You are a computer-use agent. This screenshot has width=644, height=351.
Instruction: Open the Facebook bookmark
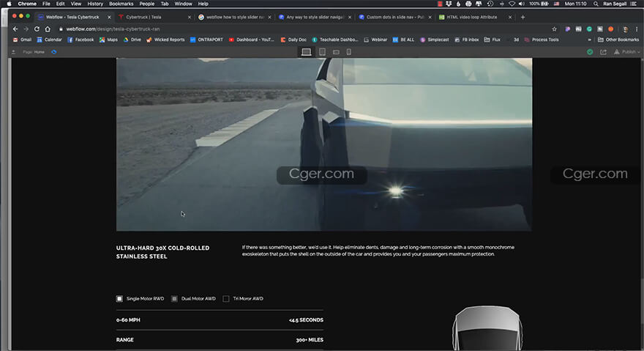click(x=80, y=40)
